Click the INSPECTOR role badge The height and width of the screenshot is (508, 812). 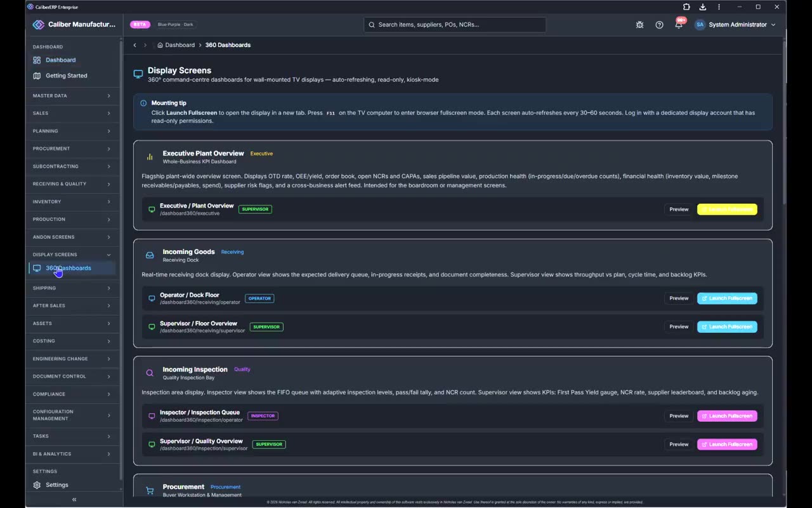click(x=263, y=416)
